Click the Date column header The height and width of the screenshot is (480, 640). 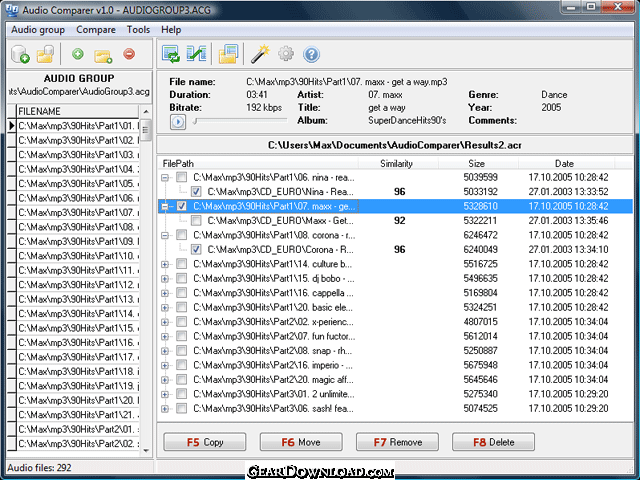coord(566,163)
